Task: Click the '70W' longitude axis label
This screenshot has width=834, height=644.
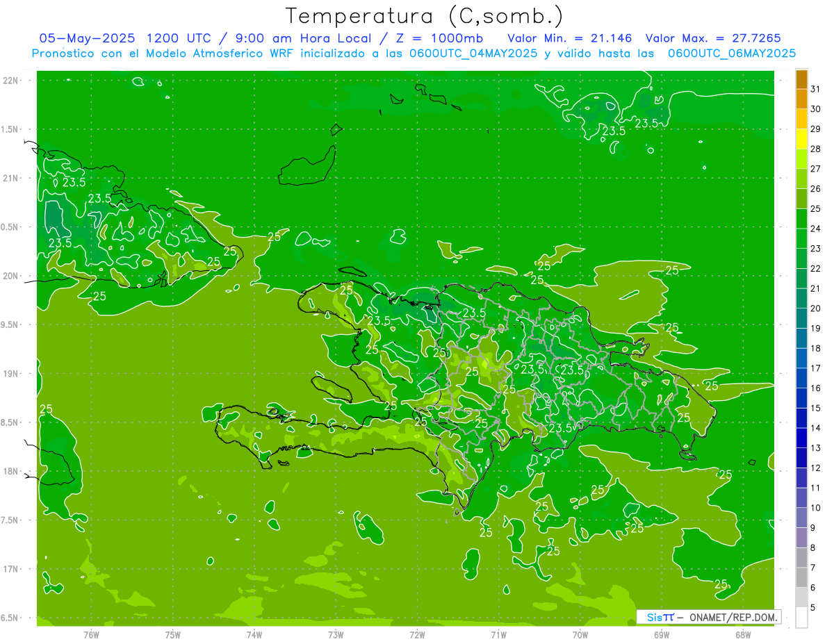Action: pos(580,635)
